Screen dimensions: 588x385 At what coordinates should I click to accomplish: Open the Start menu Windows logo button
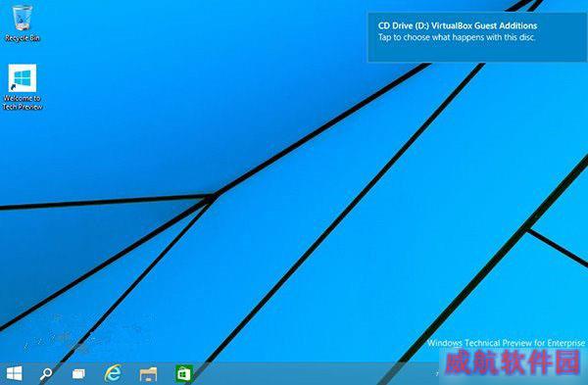click(x=15, y=373)
